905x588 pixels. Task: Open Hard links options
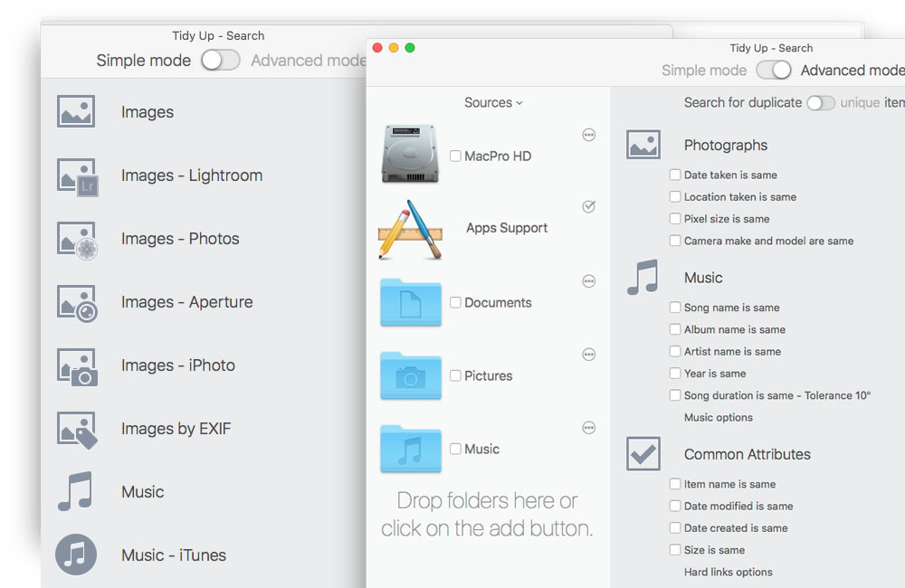point(728,572)
